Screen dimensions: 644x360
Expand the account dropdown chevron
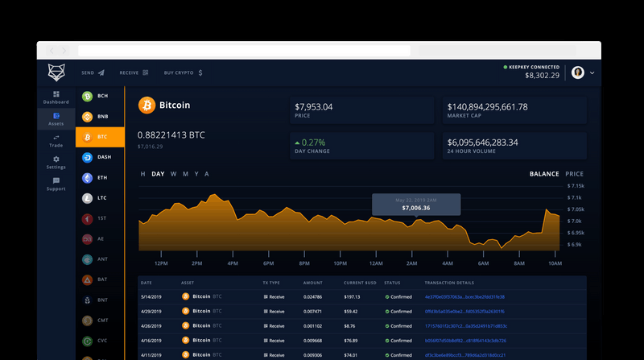[592, 72]
